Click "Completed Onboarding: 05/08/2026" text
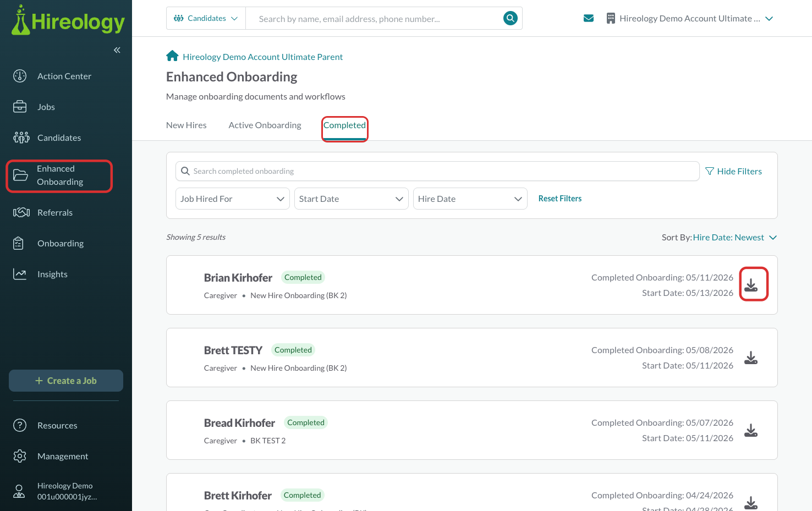The width and height of the screenshot is (812, 511). (x=662, y=350)
